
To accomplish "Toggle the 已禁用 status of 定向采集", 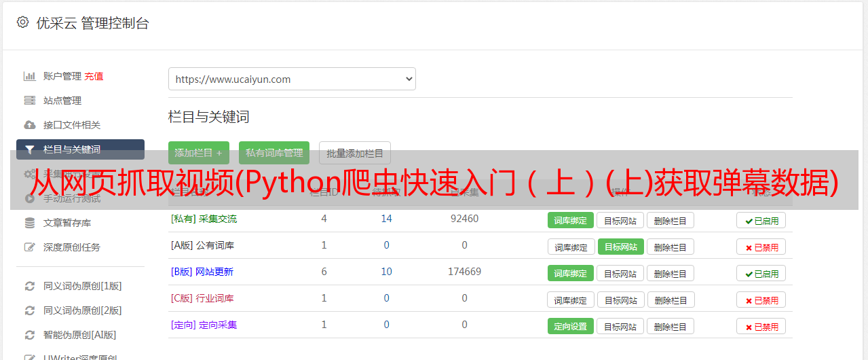I will 761,327.
